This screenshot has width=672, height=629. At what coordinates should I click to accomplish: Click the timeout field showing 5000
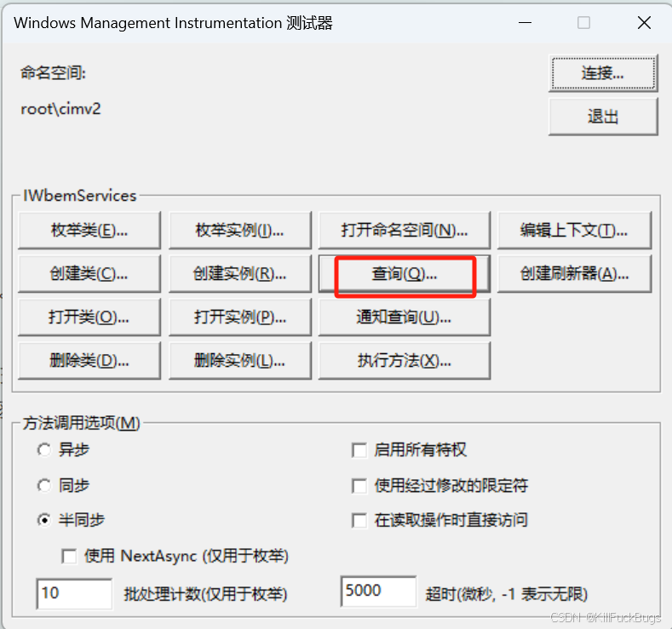378,591
